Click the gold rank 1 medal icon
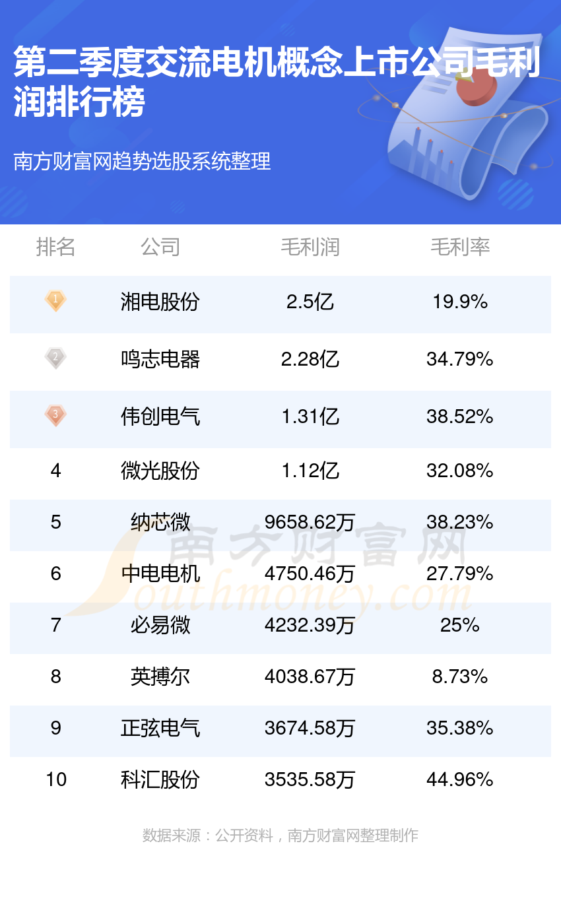 point(55,301)
